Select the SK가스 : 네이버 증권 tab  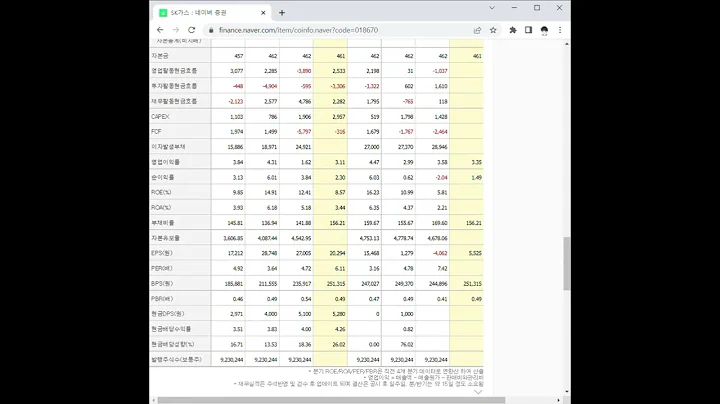click(x=212, y=13)
